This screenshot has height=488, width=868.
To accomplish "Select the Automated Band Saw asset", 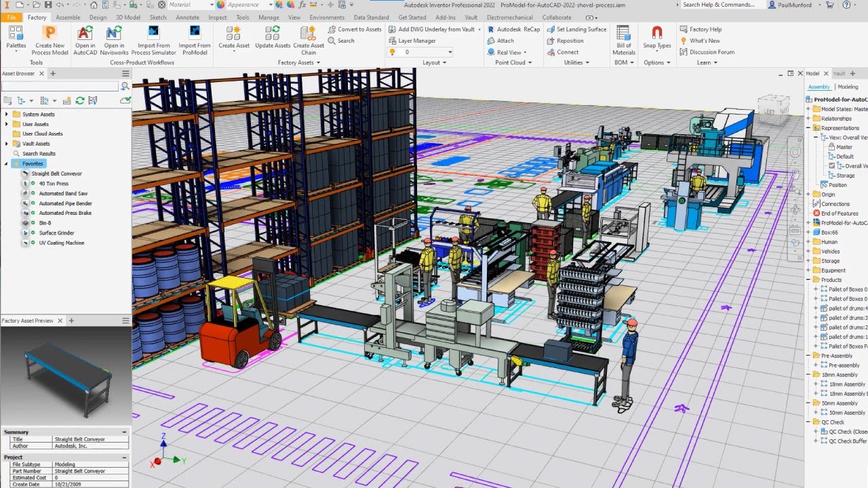I will tap(63, 193).
